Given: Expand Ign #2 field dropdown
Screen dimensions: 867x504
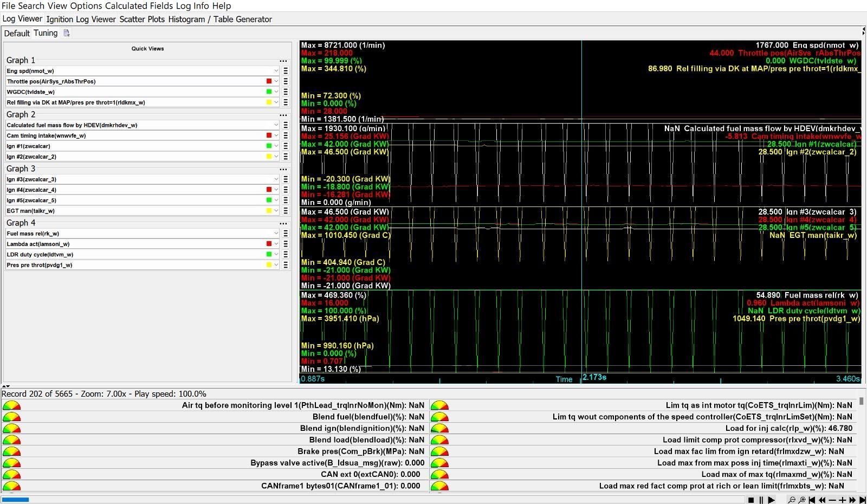Looking at the screenshot, I should pyautogui.click(x=276, y=157).
